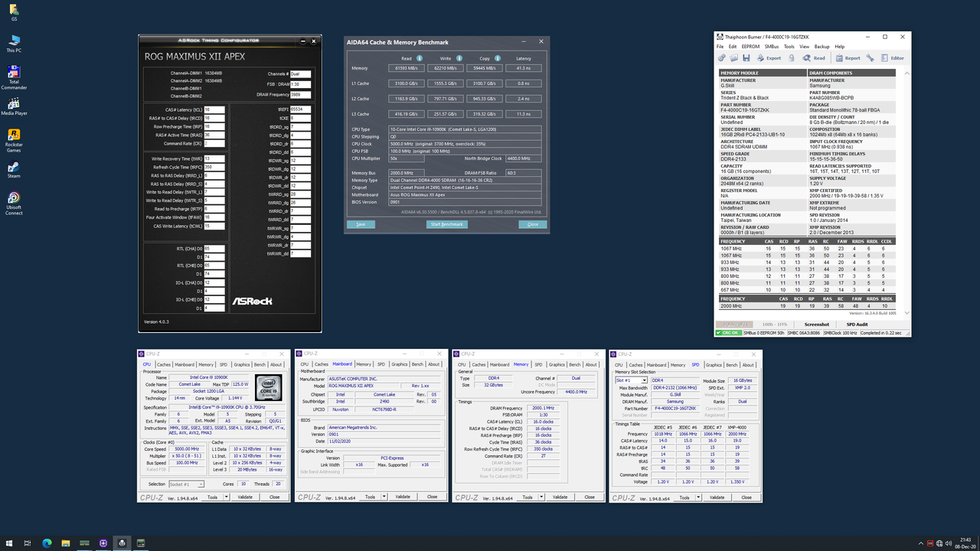
Task: Click Thaiphoon Burner's gear settings toolbar icon
Action: (x=722, y=57)
